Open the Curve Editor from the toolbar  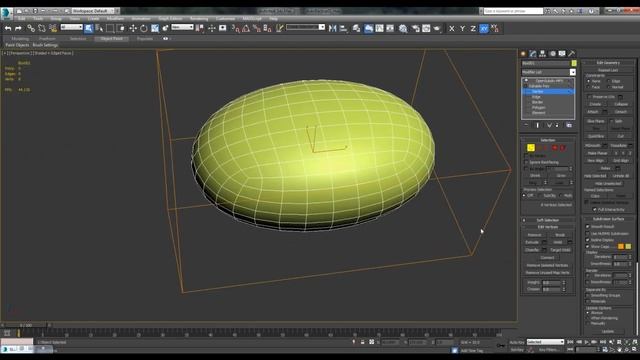tap(380, 28)
